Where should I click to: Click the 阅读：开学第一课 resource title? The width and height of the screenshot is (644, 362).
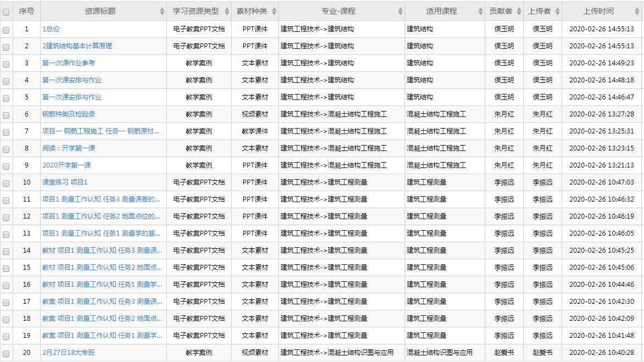pyautogui.click(x=69, y=148)
